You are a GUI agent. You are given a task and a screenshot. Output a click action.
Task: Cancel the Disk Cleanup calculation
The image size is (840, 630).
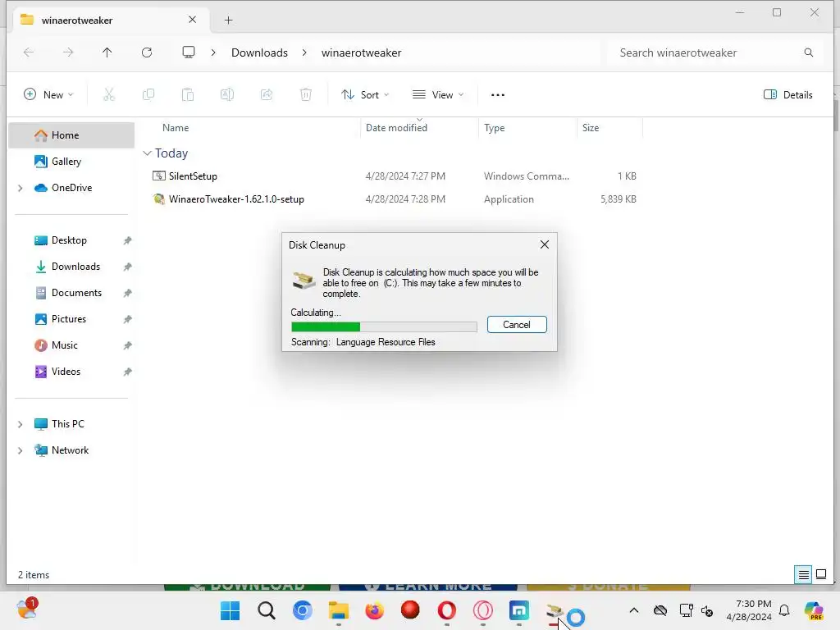pos(517,325)
